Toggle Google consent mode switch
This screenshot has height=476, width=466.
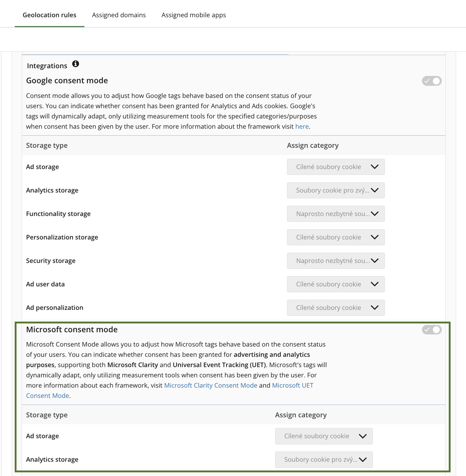[x=432, y=81]
